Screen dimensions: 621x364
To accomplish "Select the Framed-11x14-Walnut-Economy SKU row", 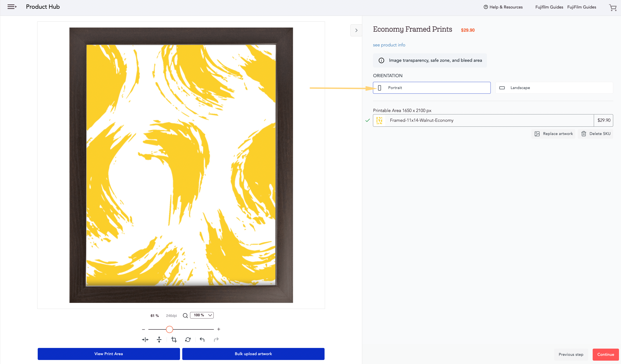I will pos(493,120).
